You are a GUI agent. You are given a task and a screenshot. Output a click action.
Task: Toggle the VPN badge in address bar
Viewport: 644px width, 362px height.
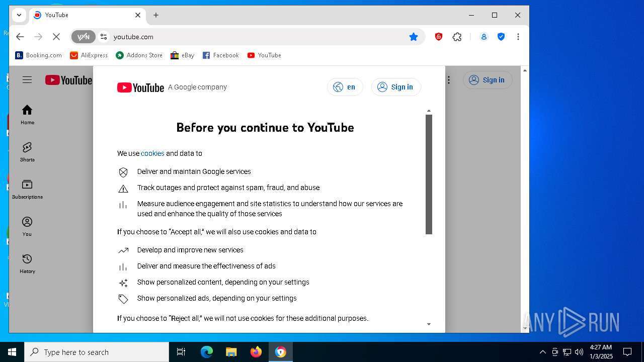tap(83, 37)
